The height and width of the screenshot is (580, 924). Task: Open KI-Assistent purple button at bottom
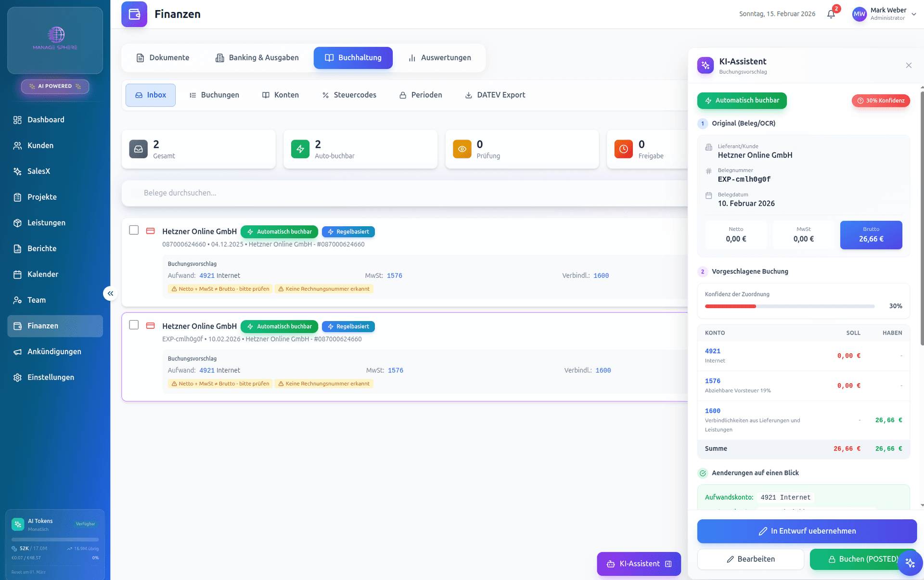click(639, 564)
